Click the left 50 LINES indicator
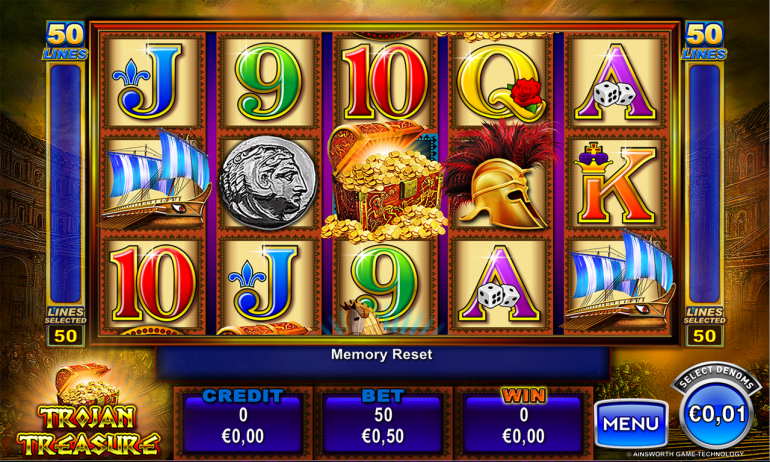The width and height of the screenshot is (770, 462). [65, 41]
